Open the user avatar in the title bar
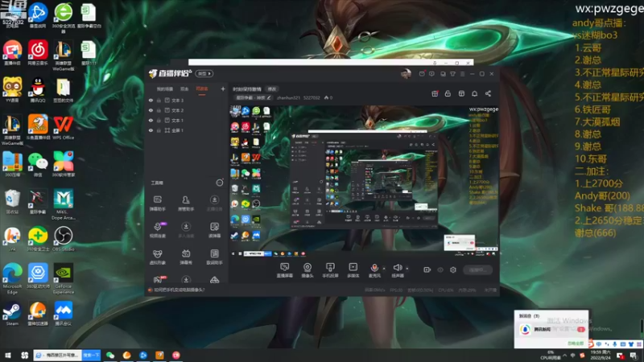The width and height of the screenshot is (644, 362). point(406,74)
